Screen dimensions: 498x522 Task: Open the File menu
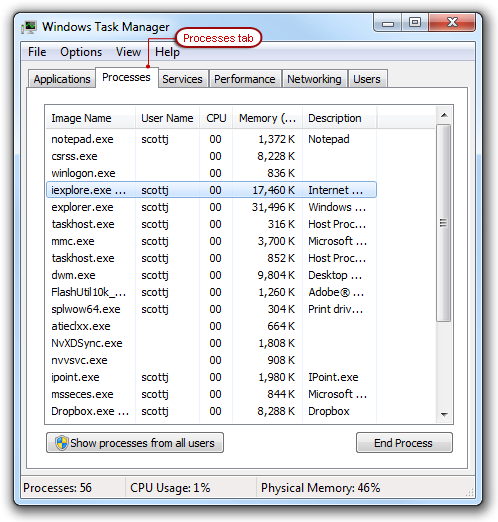(x=37, y=52)
